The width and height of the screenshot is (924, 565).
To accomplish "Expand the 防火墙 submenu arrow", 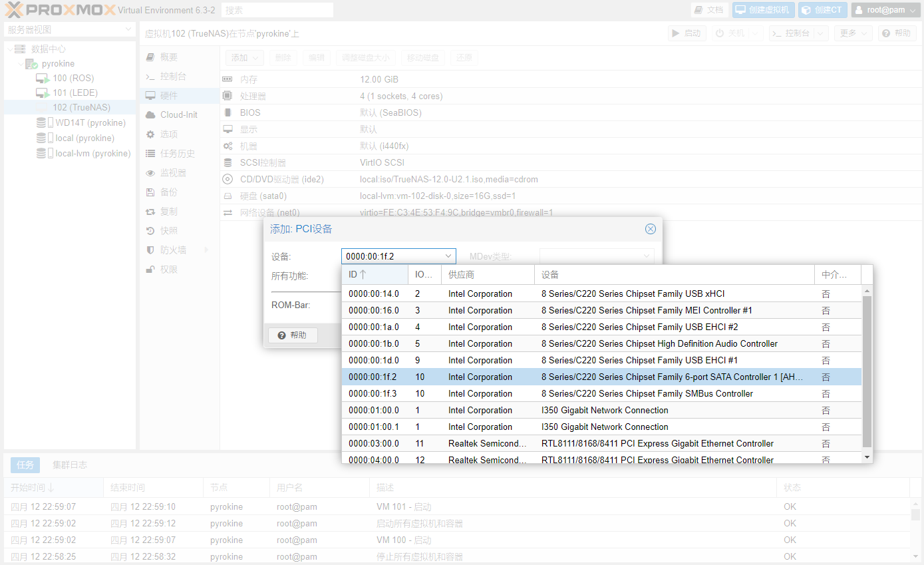I will click(x=206, y=250).
